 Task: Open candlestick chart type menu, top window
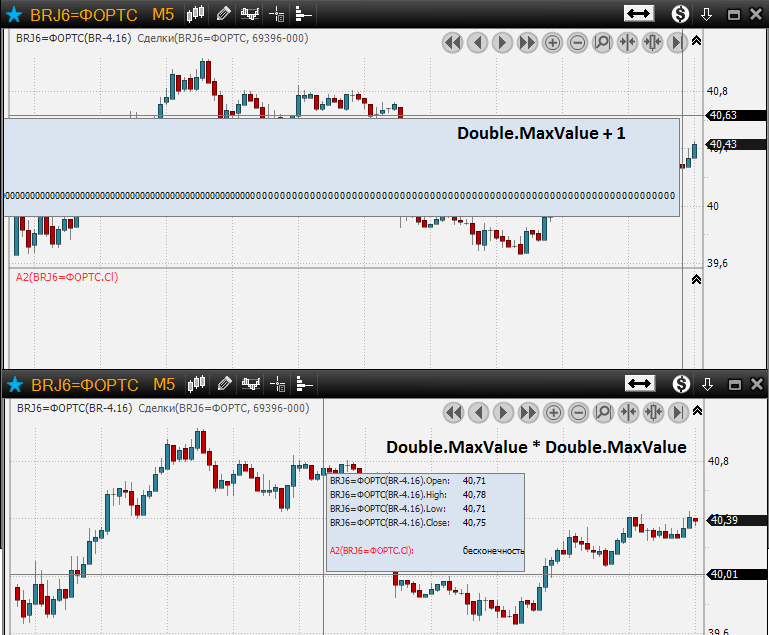click(x=196, y=14)
